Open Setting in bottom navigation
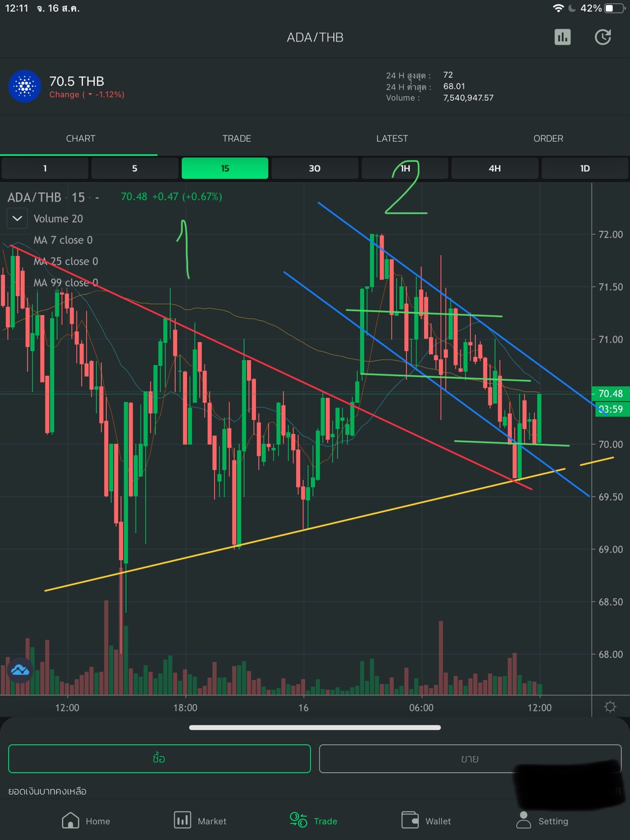Screen dimensions: 630x840 pyautogui.click(x=542, y=820)
